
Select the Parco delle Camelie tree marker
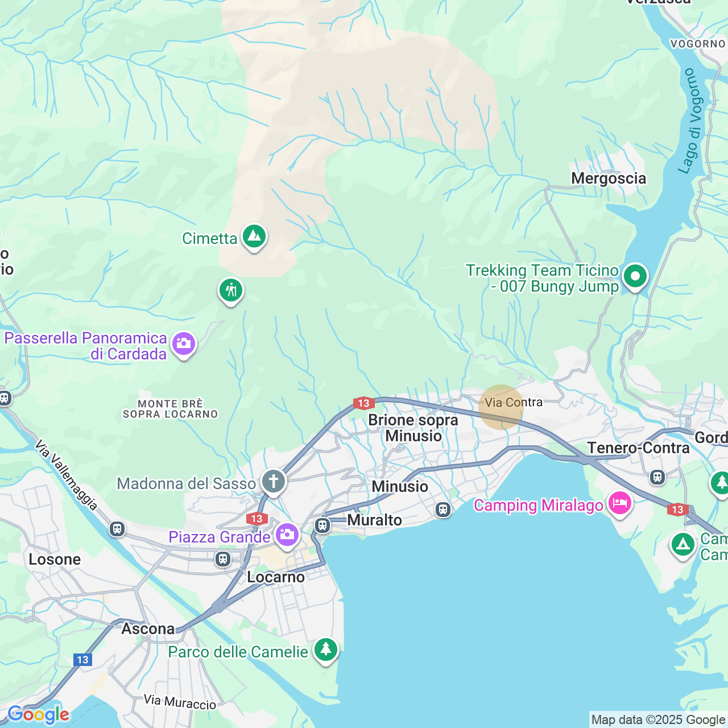coord(326,650)
